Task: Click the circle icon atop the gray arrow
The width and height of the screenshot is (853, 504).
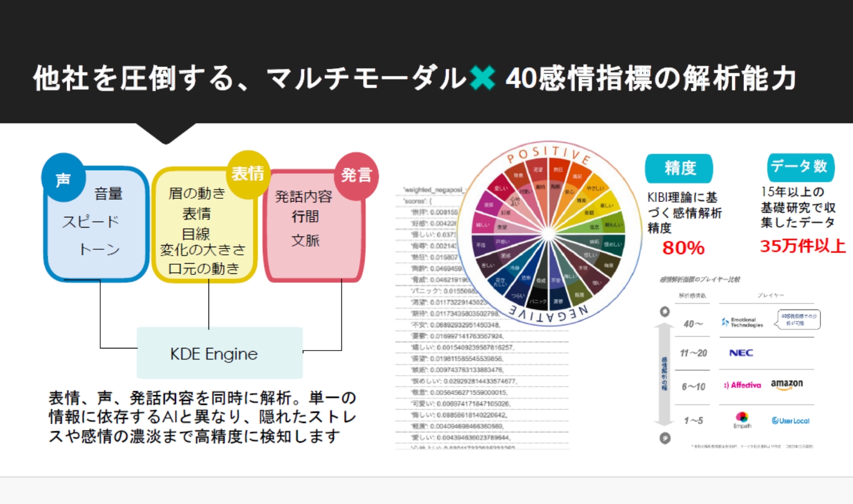Action: tap(665, 312)
